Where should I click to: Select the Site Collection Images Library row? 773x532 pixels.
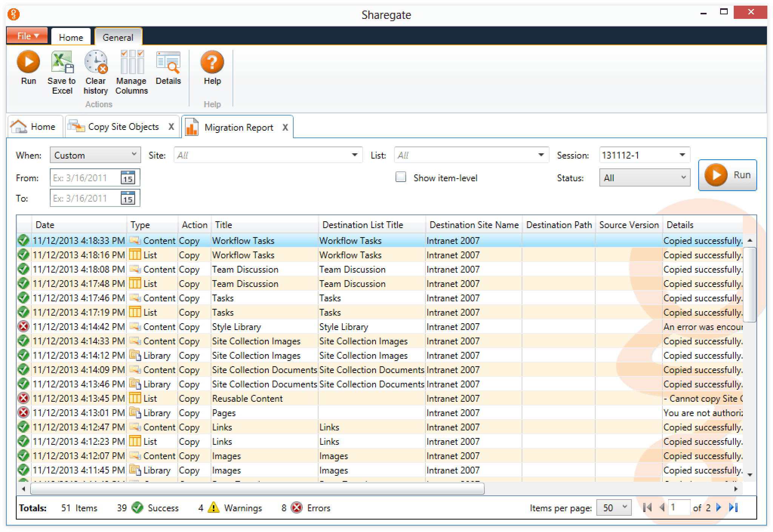(x=380, y=355)
